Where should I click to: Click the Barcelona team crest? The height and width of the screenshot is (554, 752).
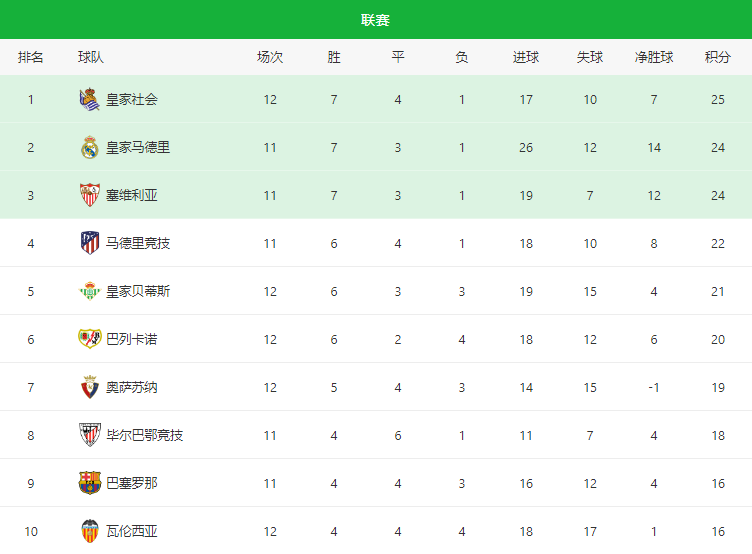coord(90,483)
